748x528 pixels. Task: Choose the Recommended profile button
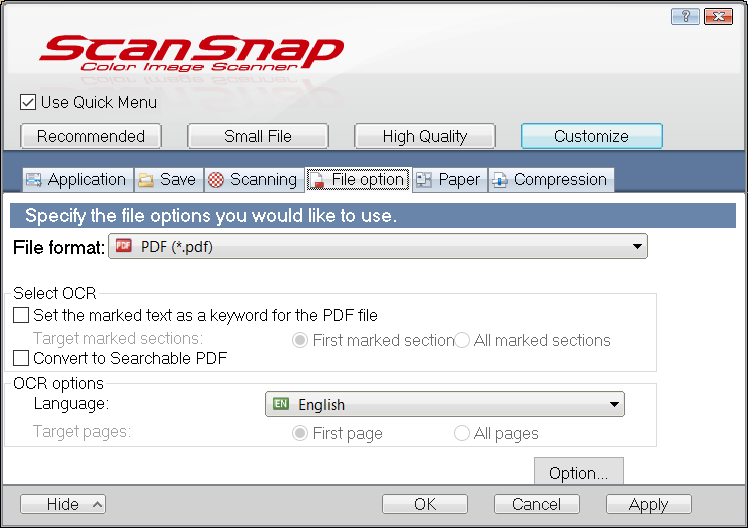pyautogui.click(x=91, y=136)
